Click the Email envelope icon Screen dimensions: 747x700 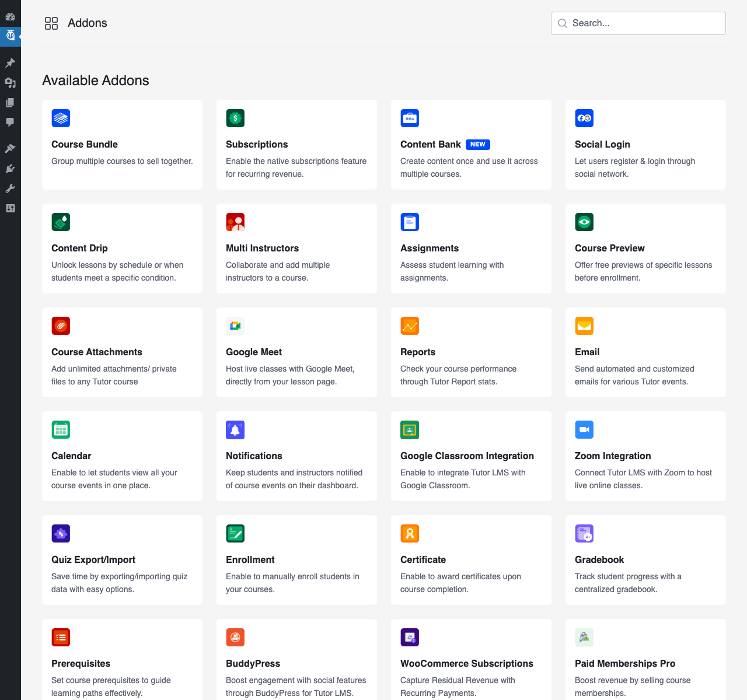[584, 326]
